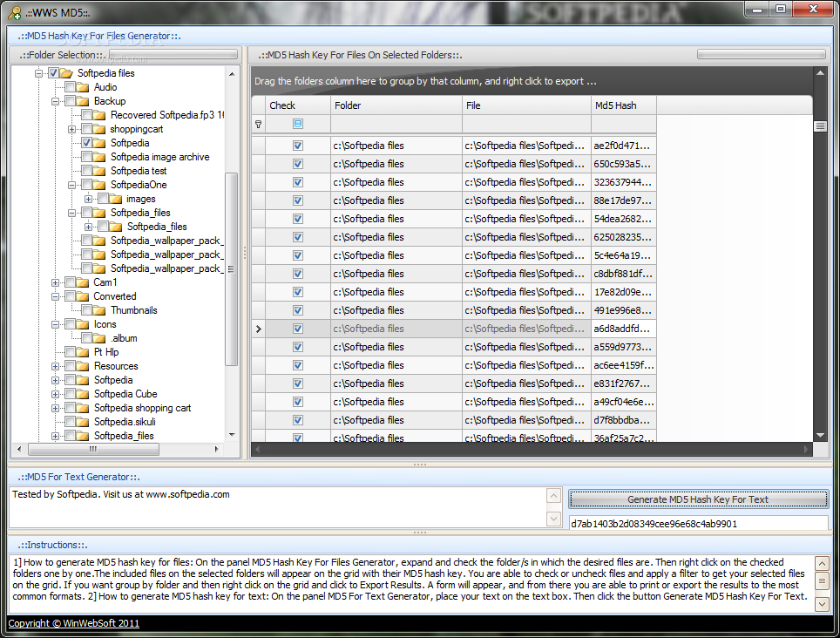Uncheck the row with hash 650c593a5
Viewport: 840px width, 638px height.
point(298,164)
